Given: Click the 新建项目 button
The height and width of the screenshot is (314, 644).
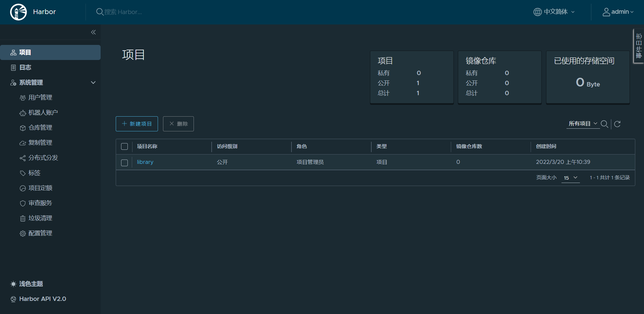Looking at the screenshot, I should pos(137,124).
